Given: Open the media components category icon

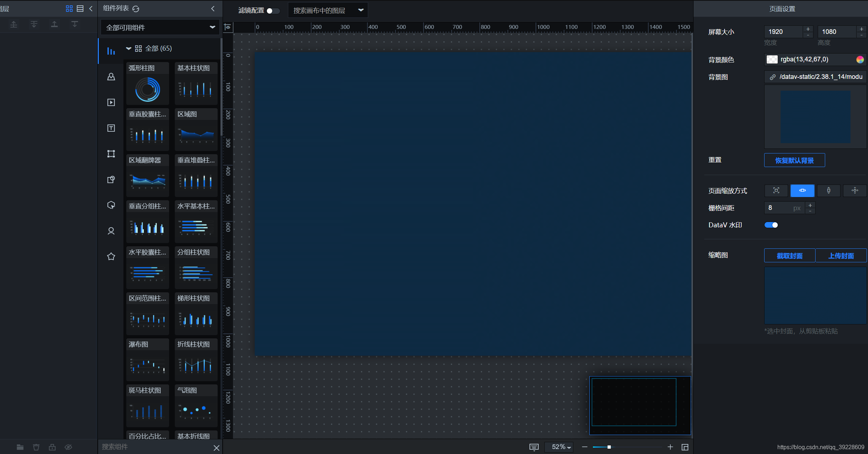Looking at the screenshot, I should 111,102.
